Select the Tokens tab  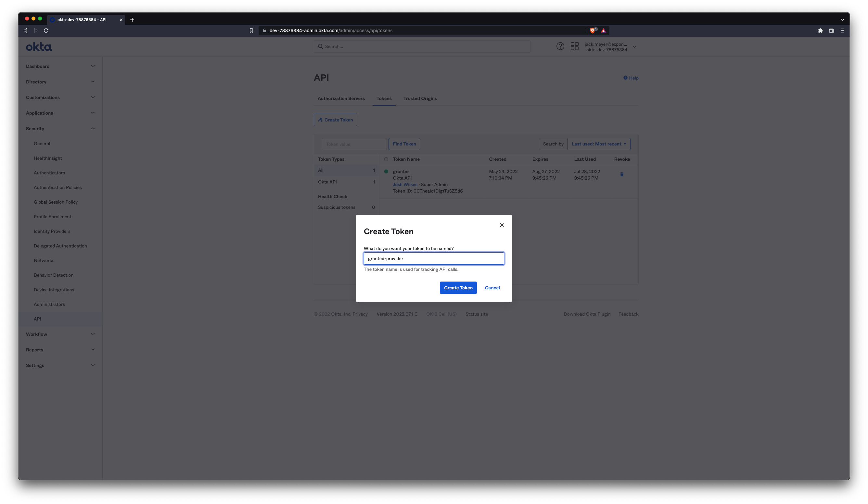(x=384, y=98)
